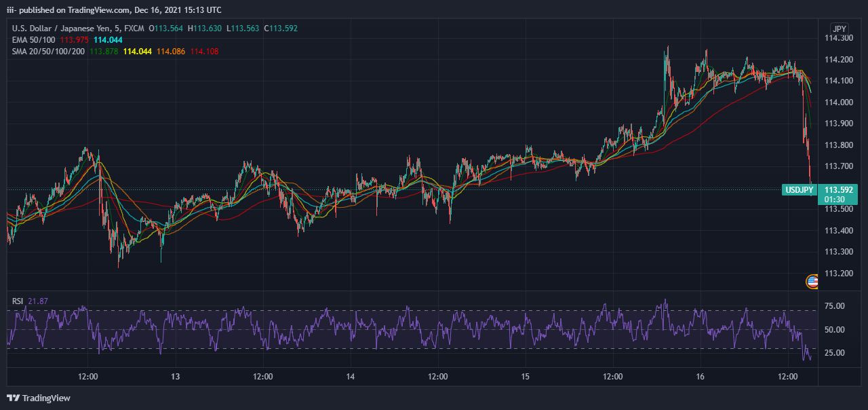Screen dimensions: 868x410
Task: Click the EMA 50/100 indicator label
Action: (33, 40)
